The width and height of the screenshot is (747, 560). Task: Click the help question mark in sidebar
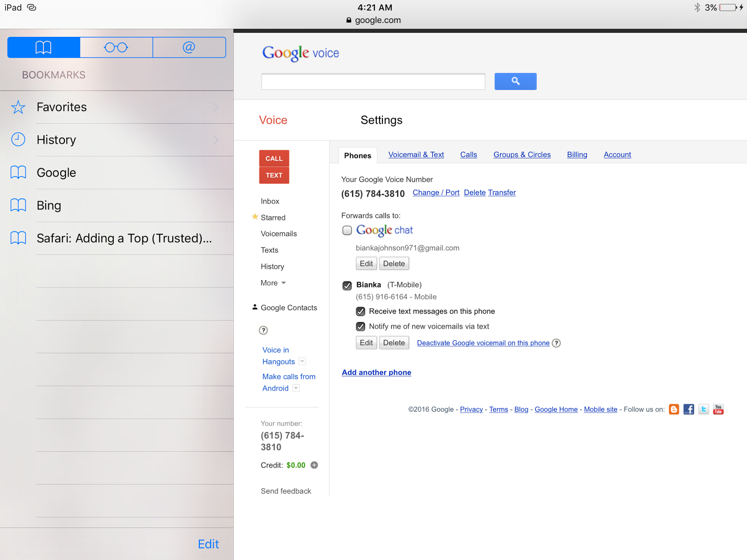coord(263,330)
